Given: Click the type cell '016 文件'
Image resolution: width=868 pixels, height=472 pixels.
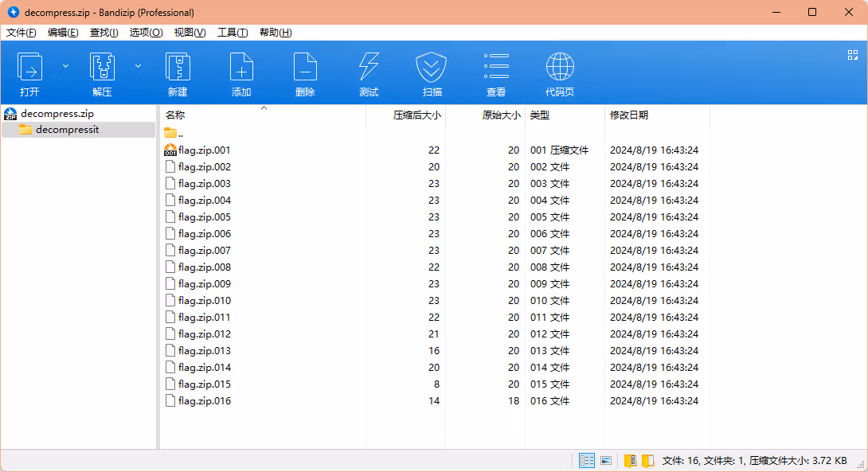Looking at the screenshot, I should [x=549, y=400].
